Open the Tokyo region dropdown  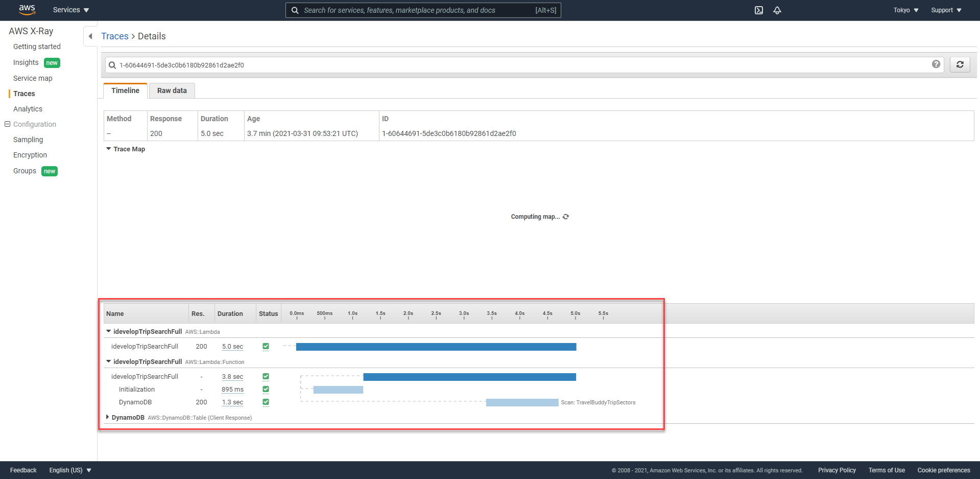coord(906,10)
